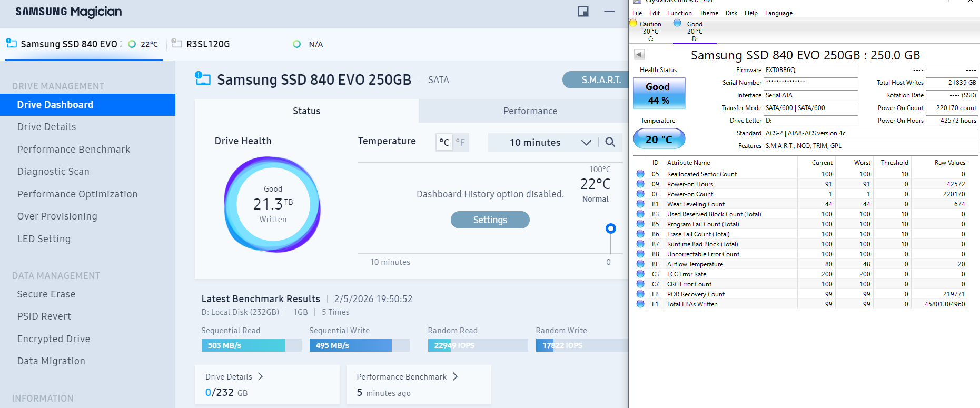Switch temperature unit to Celsius

coord(444,142)
